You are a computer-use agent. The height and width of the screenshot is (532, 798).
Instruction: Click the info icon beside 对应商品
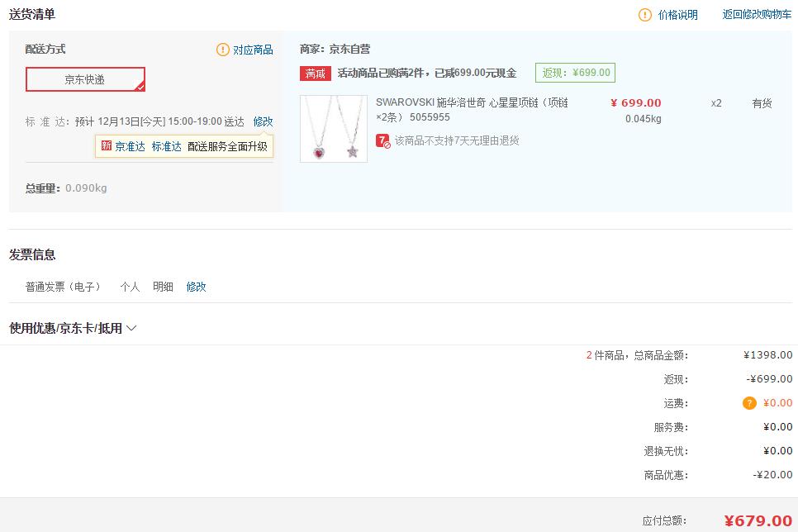point(222,50)
